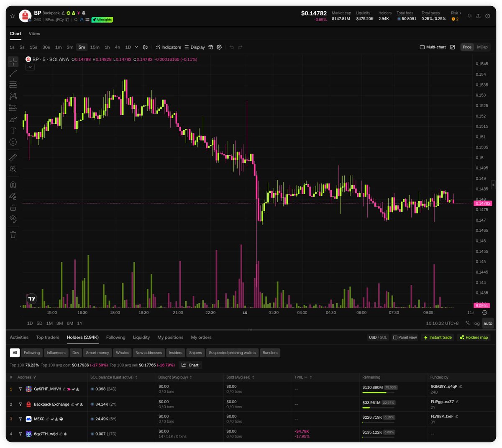Filter holders by Whales
The width and height of the screenshot is (502, 448).
(122, 353)
